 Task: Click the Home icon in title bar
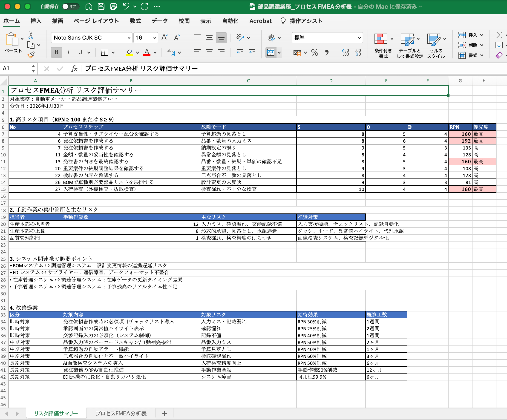point(89,6)
